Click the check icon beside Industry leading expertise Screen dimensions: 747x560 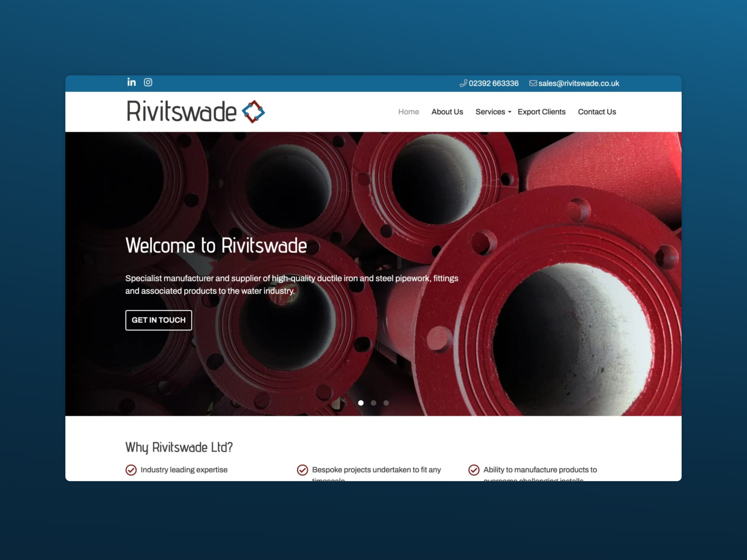[131, 470]
